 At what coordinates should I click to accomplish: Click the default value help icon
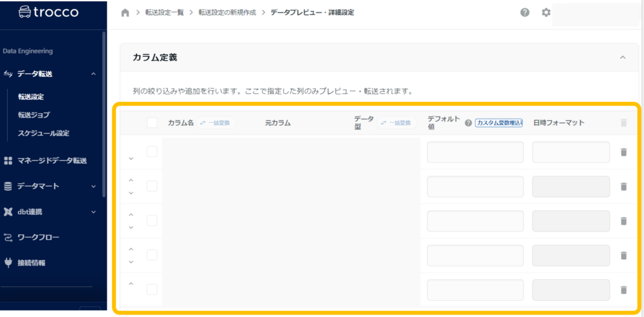[x=468, y=123]
